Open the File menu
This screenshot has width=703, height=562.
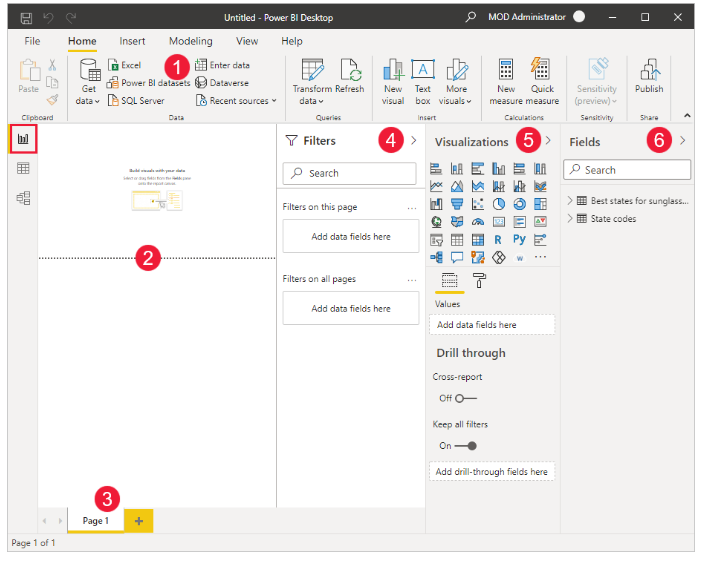point(32,41)
